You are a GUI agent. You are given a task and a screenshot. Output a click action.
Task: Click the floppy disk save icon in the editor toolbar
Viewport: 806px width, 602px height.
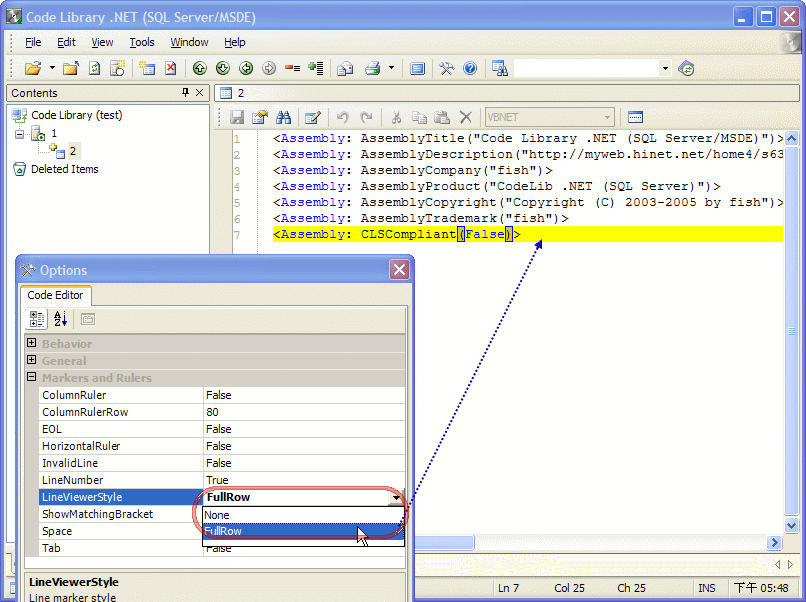tap(236, 117)
